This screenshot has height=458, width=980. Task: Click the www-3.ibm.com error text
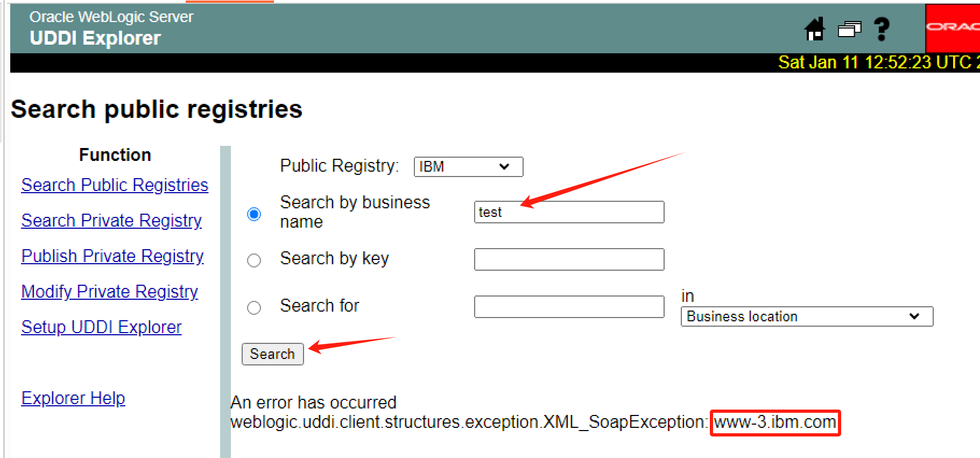click(x=775, y=422)
